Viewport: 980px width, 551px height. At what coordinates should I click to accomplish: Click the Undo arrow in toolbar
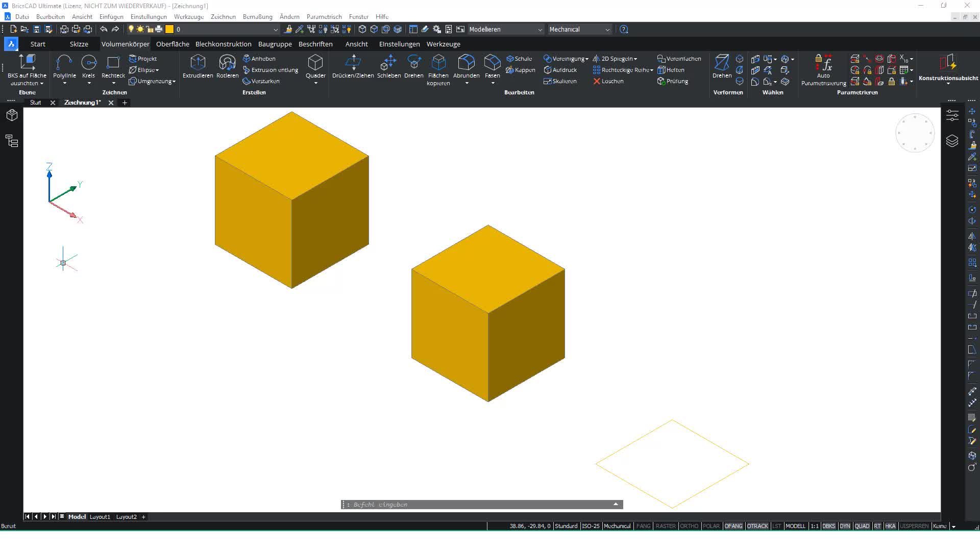pos(104,29)
